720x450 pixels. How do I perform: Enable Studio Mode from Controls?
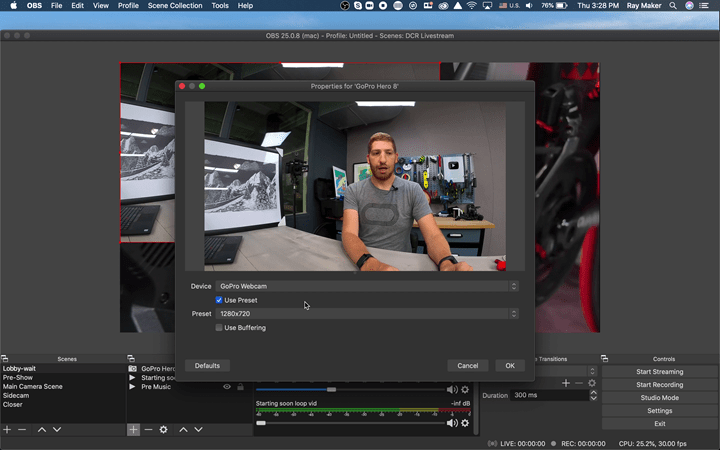[659, 398]
